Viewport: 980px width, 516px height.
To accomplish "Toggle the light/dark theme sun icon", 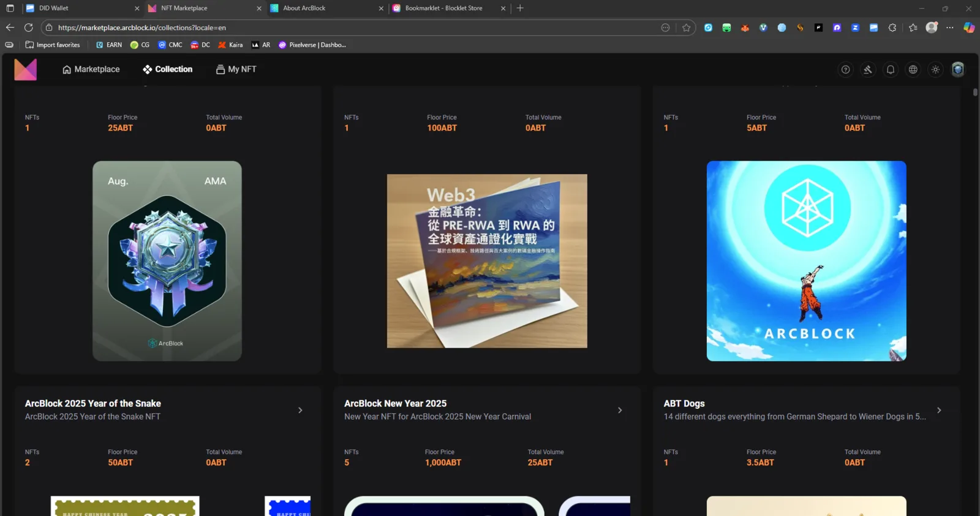I will [935, 70].
